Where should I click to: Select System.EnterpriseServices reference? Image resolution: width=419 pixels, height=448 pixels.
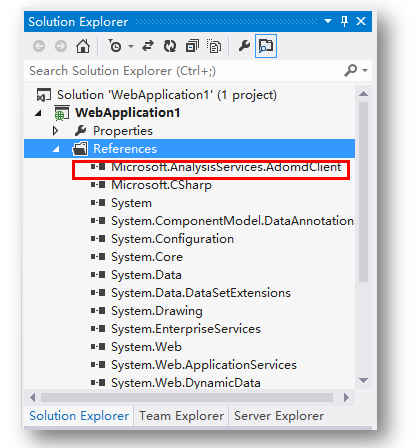point(186,329)
